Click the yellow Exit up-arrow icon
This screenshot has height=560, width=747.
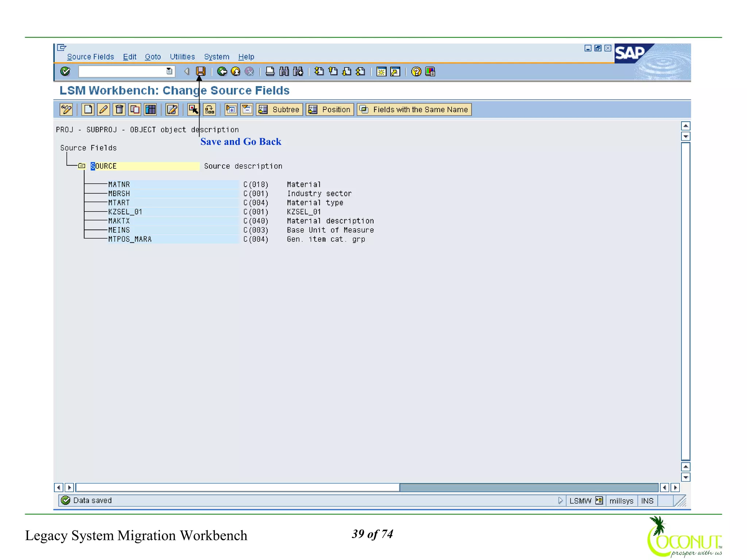[x=236, y=71]
